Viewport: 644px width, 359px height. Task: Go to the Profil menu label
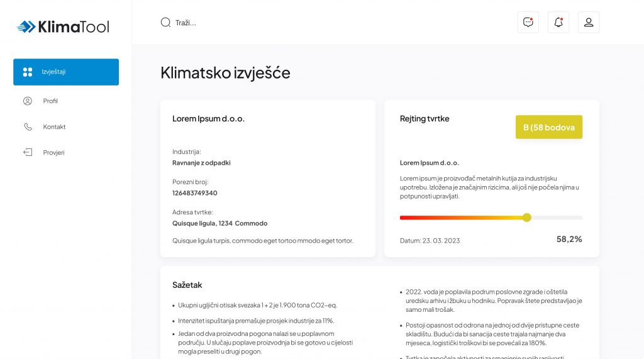coord(50,101)
